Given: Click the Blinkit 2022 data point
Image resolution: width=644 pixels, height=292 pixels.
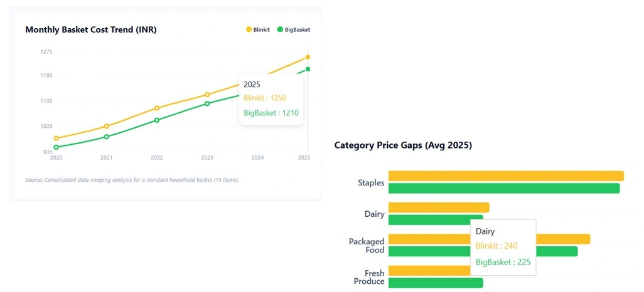Looking at the screenshot, I should [157, 108].
